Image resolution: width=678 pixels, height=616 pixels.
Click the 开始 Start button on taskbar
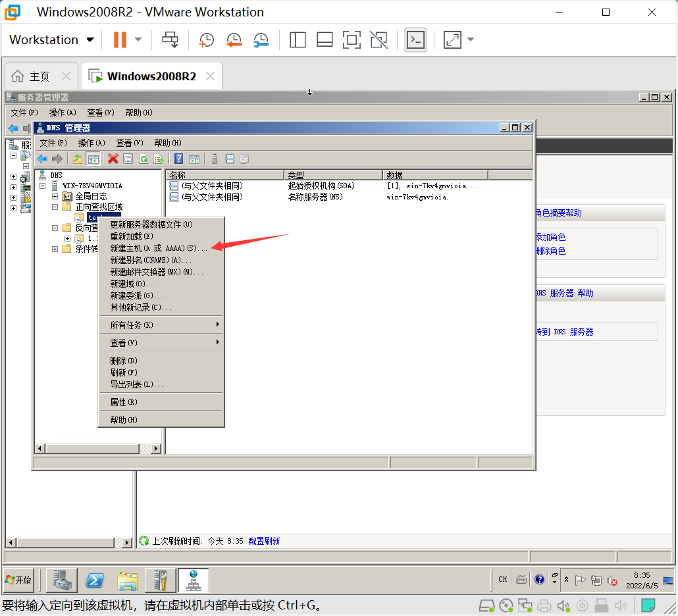pos(18,580)
